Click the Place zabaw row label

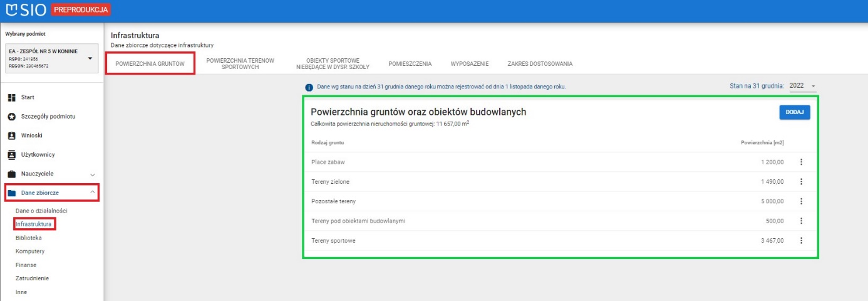tap(328, 162)
